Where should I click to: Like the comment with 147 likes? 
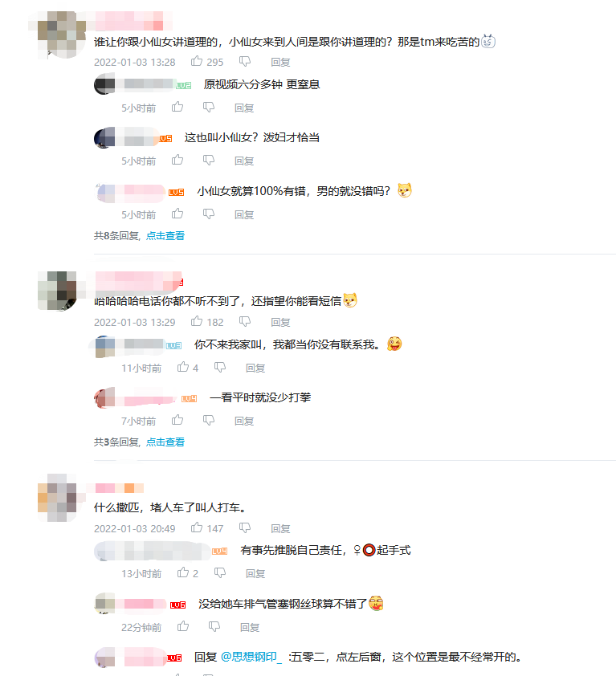pos(197,527)
